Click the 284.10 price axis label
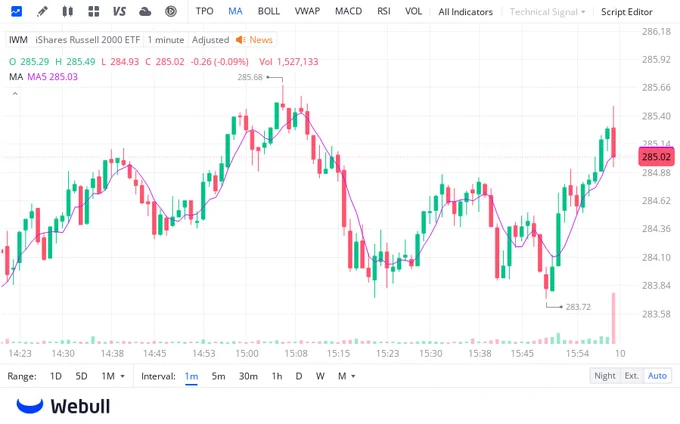Screen dimensions: 680x424 656,257
